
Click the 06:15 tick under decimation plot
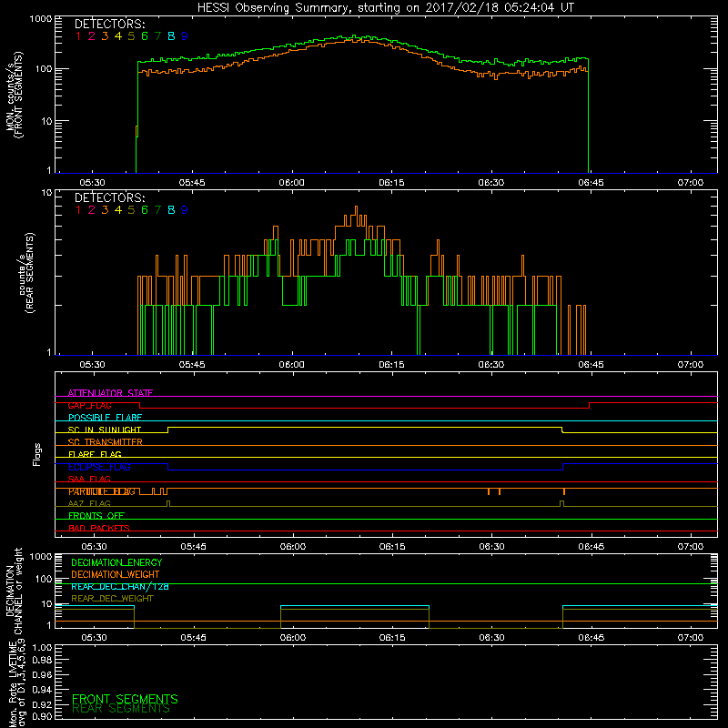(392, 638)
